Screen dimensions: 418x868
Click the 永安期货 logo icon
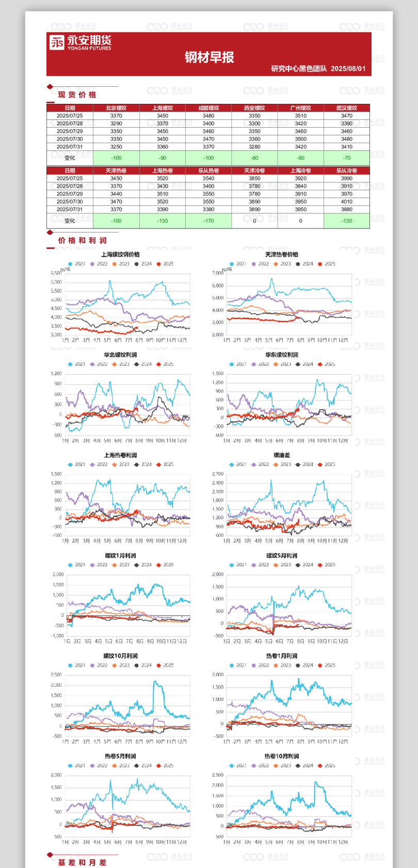click(x=57, y=42)
